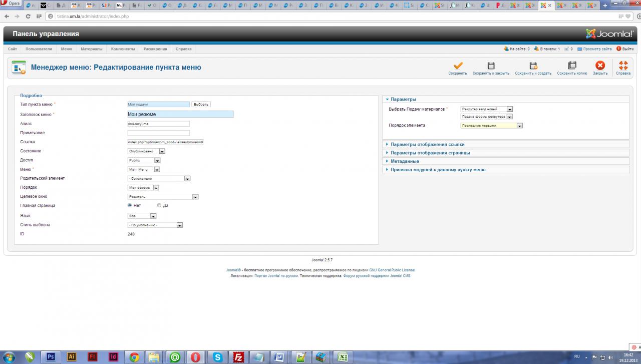The height and width of the screenshot is (364, 641).
Task: Expand the Метаданные section
Action: click(405, 161)
